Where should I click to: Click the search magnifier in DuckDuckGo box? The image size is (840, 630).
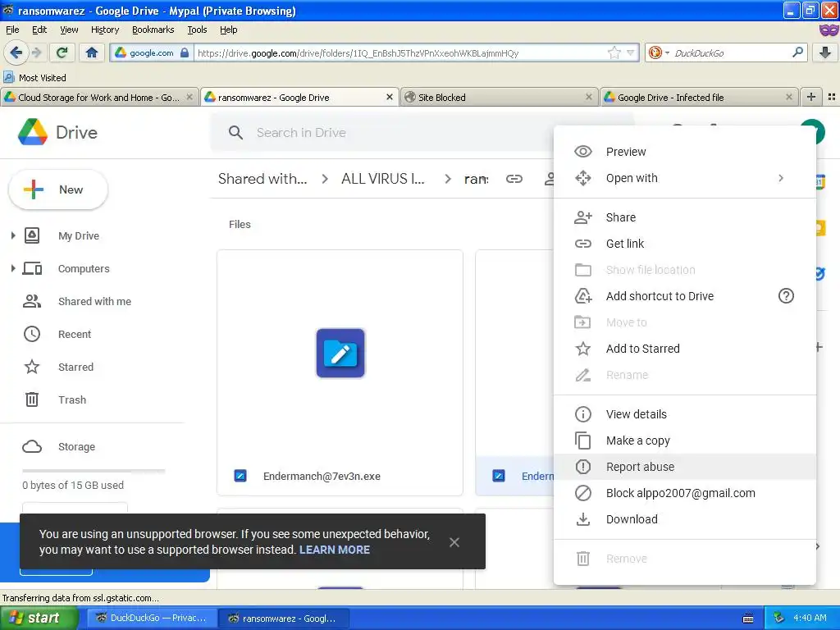point(797,52)
